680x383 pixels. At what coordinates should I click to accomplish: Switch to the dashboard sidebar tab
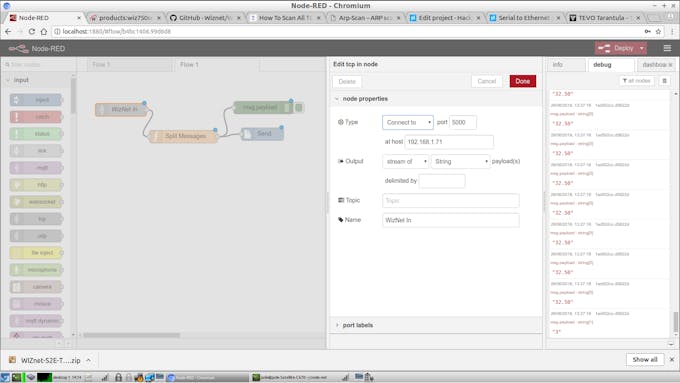point(656,65)
